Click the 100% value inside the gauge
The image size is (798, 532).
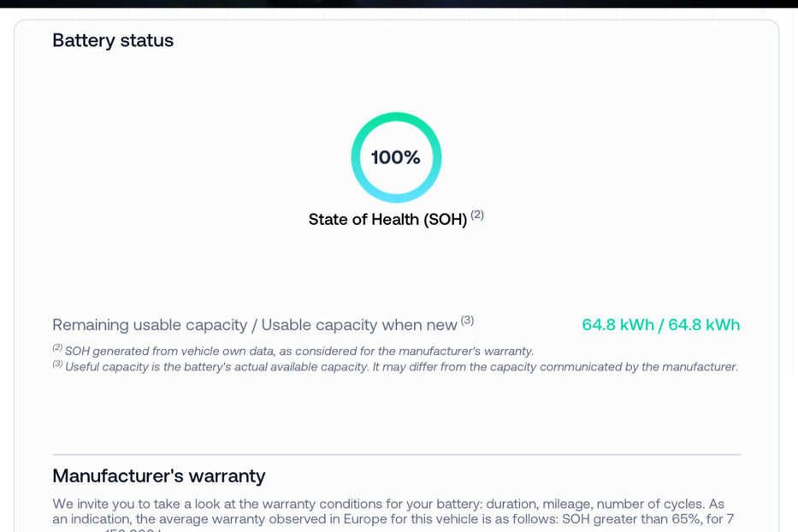click(396, 157)
